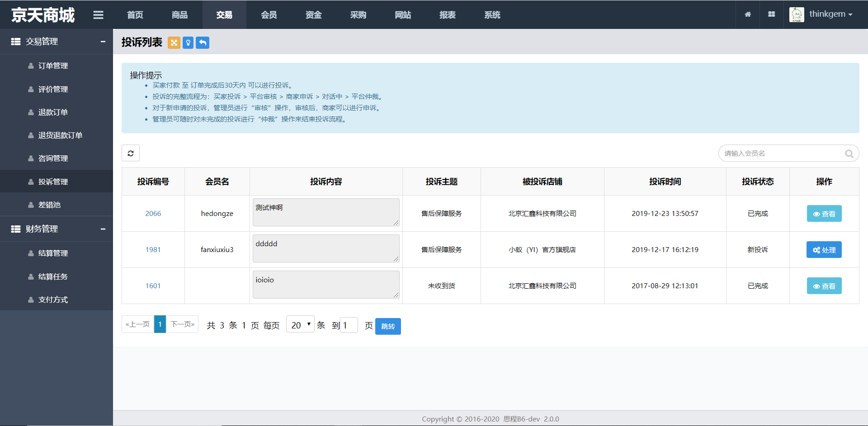Click member name hedongze
This screenshot has height=426, width=868.
[217, 214]
